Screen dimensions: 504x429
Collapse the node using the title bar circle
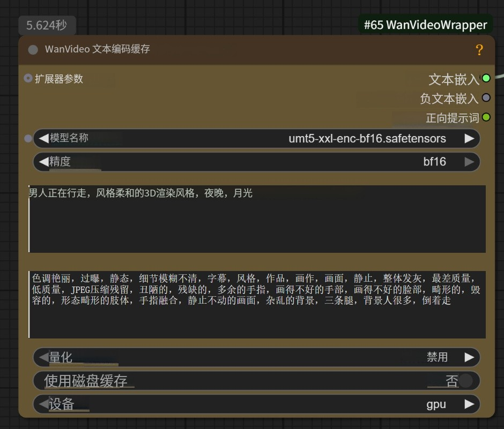coord(32,50)
